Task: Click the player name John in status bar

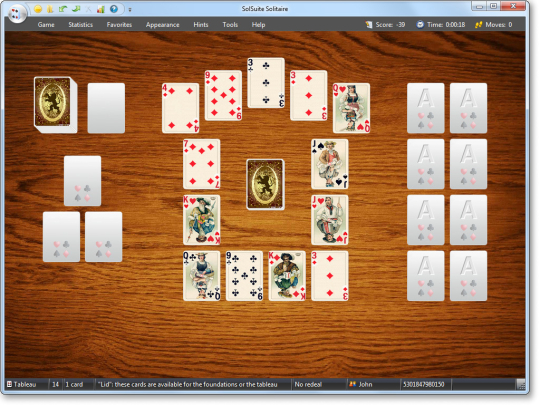Action: (365, 384)
